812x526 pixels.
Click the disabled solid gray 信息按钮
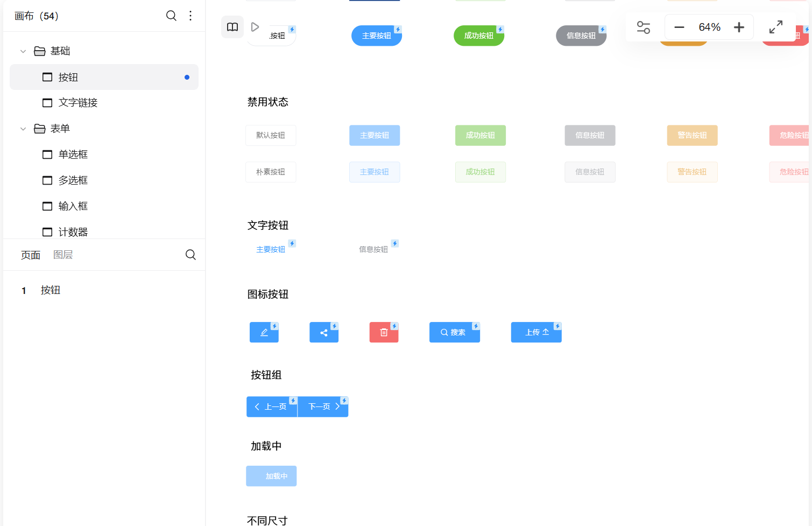590,135
